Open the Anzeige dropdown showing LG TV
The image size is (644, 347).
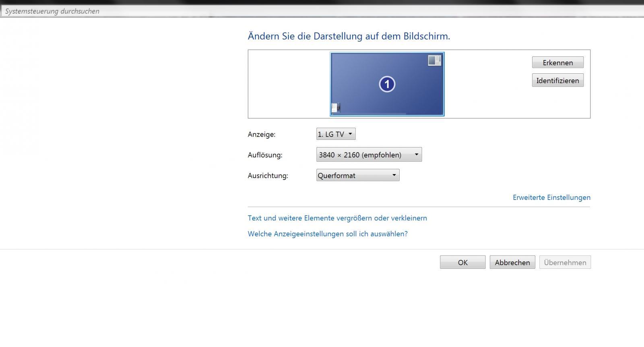tap(336, 134)
